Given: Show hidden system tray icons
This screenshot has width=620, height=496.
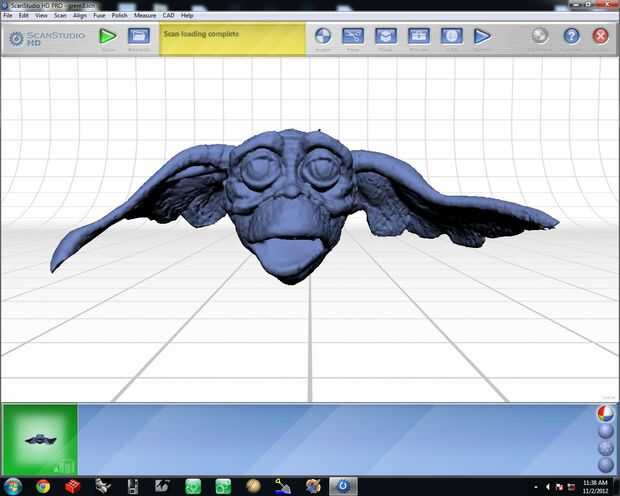Looking at the screenshot, I should pyautogui.click(x=536, y=487).
